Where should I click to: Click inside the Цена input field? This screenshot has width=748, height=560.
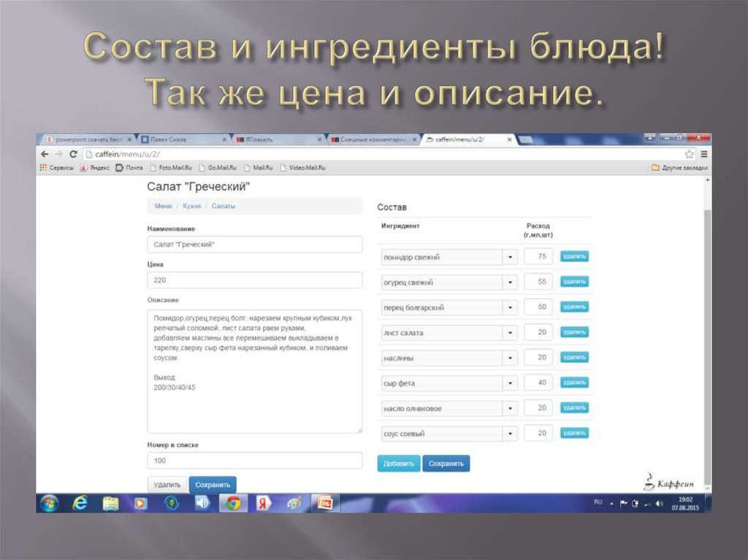click(256, 280)
